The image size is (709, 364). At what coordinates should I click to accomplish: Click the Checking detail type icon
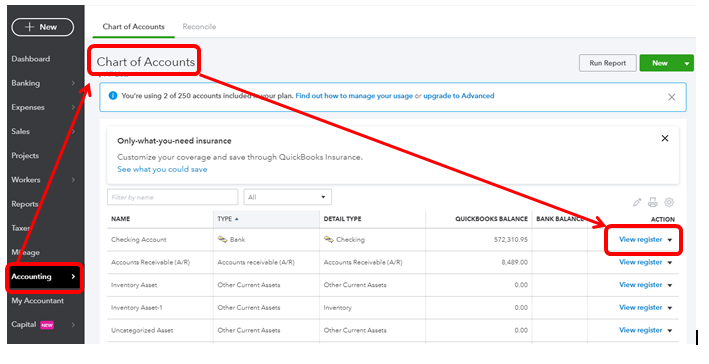329,239
